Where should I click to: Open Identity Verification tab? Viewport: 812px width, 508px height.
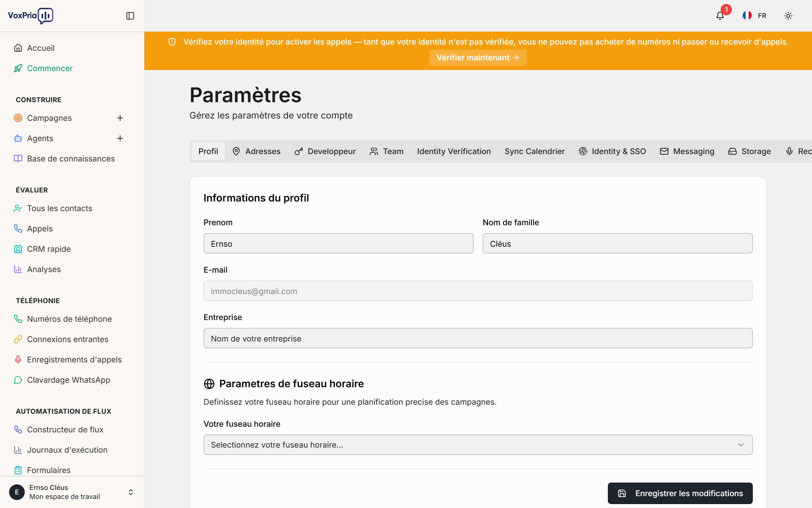pos(454,151)
